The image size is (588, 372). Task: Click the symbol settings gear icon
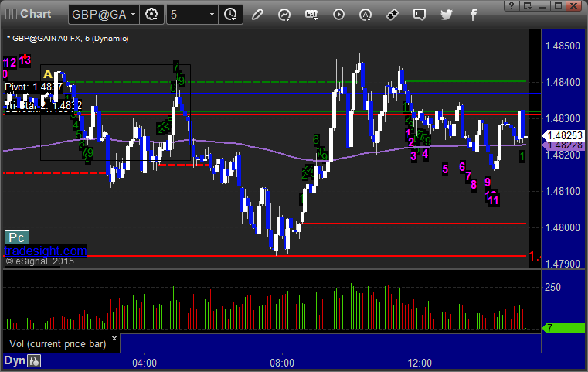(151, 15)
